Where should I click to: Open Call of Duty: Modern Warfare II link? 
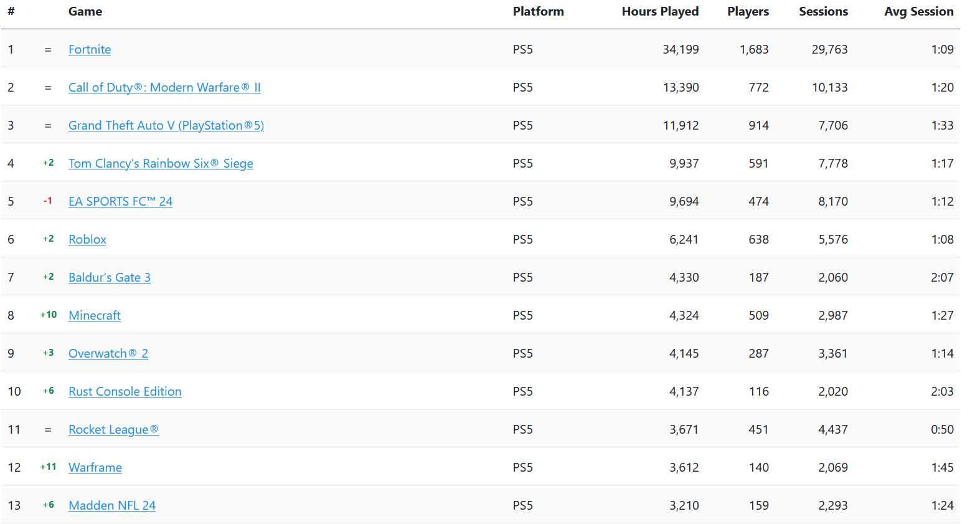[x=164, y=87]
